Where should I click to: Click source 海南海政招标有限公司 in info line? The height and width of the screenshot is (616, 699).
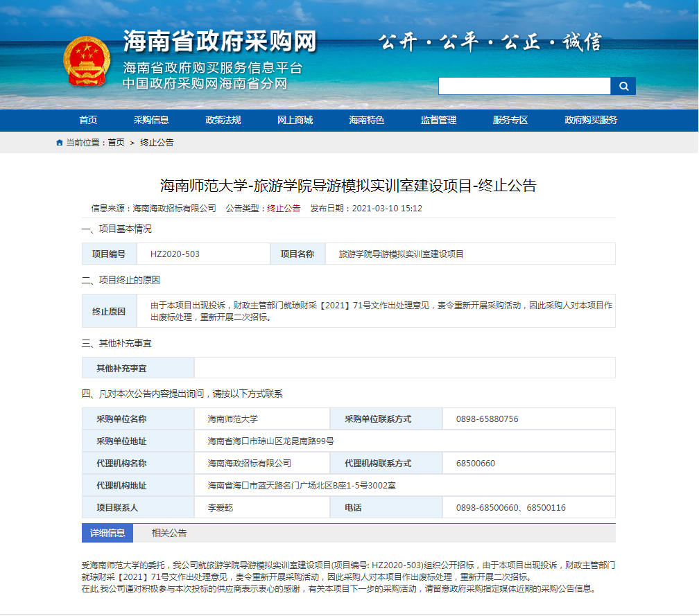(174, 209)
